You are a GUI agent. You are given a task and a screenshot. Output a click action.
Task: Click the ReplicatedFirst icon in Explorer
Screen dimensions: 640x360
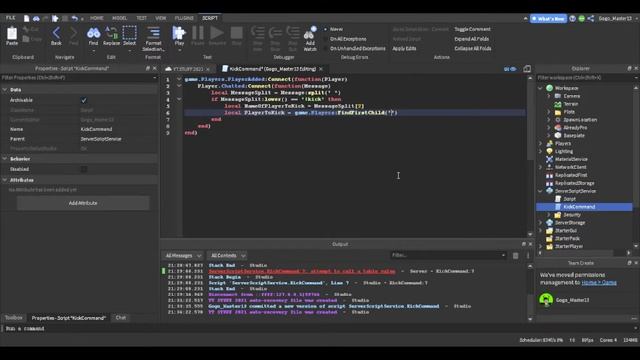click(549, 175)
